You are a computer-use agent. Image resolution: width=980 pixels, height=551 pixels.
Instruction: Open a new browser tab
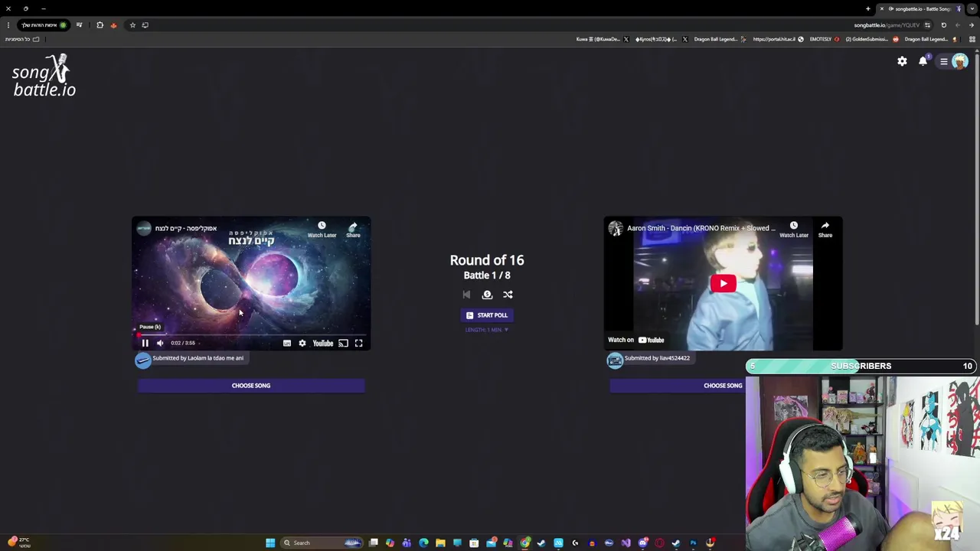coord(868,8)
